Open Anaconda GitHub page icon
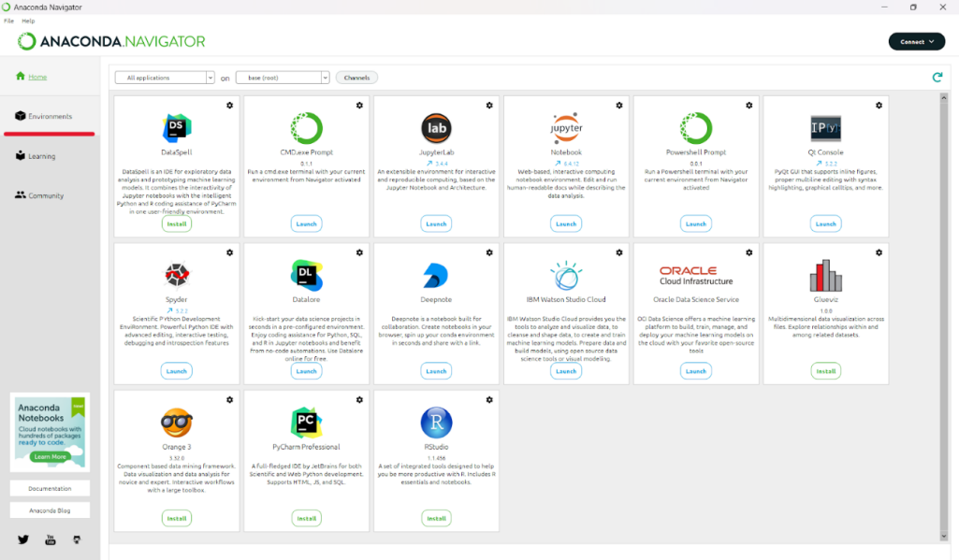959x560 pixels. [x=77, y=539]
